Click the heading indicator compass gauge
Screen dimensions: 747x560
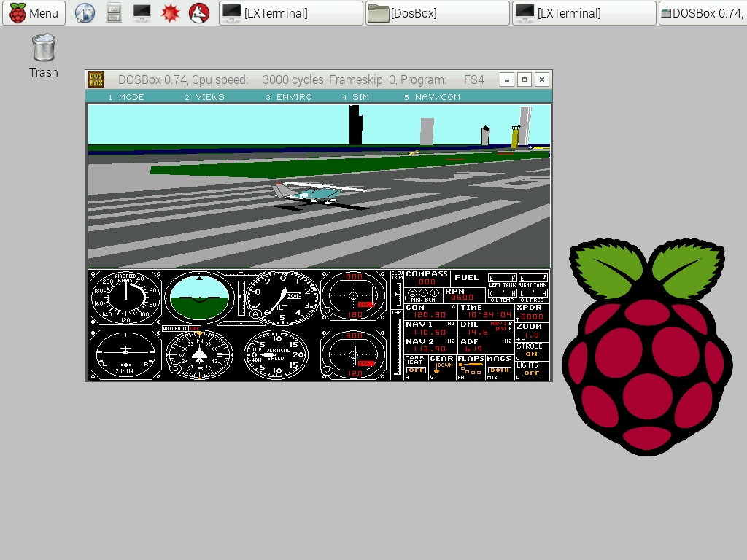(199, 355)
